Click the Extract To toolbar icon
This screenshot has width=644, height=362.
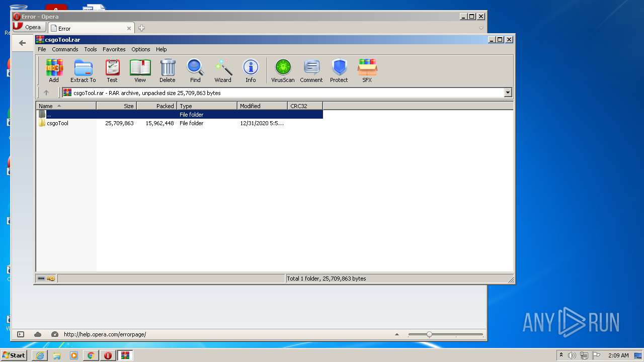click(83, 70)
